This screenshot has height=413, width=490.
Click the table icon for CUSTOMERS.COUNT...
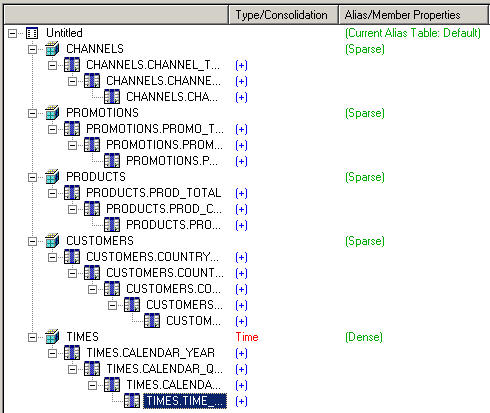click(x=92, y=273)
